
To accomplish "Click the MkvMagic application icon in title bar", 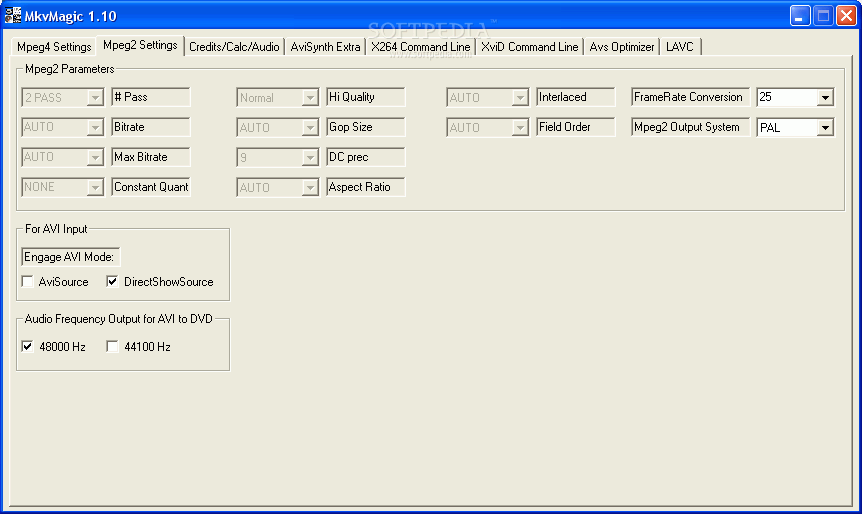I will click(x=13, y=15).
